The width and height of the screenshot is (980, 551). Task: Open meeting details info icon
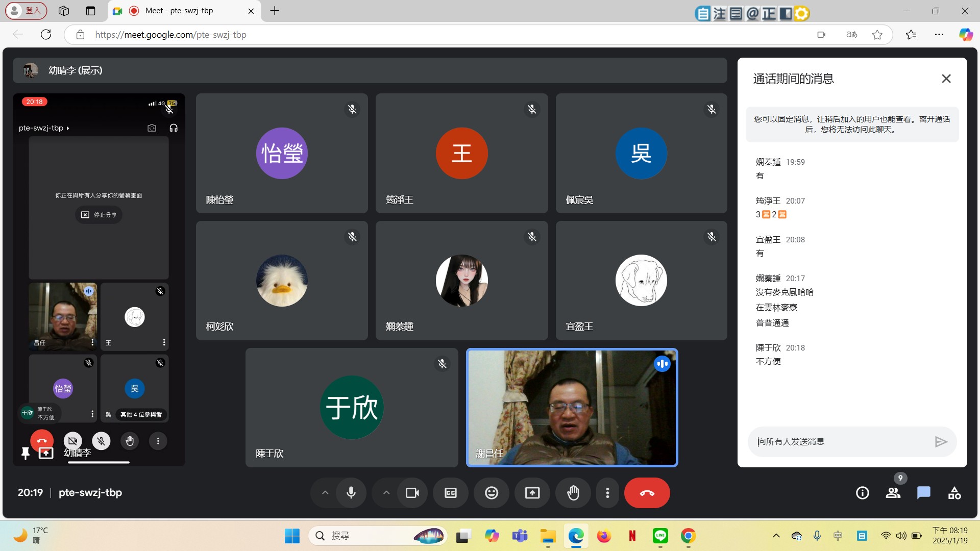coord(863,493)
